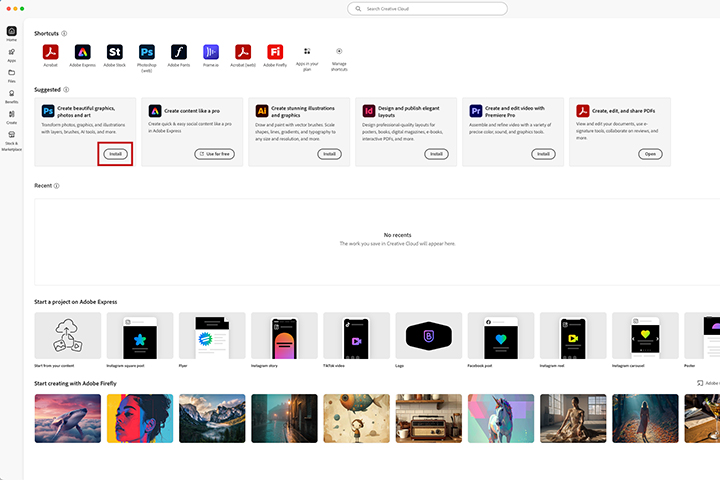Click Use for free on Adobe Express card

coord(214,154)
